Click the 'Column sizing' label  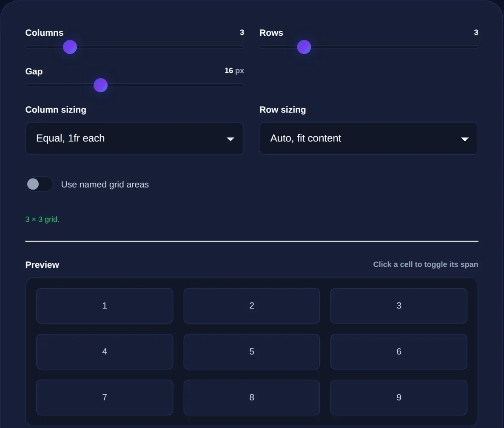pos(56,110)
